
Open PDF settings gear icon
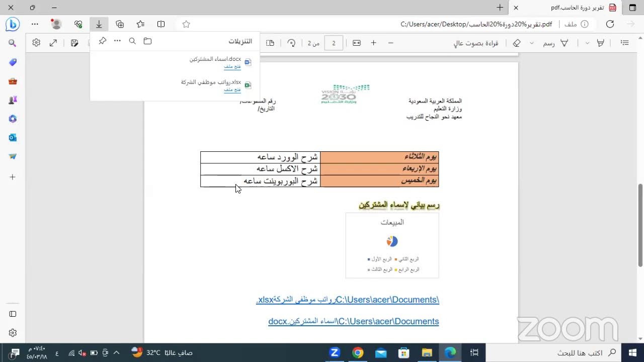click(x=36, y=43)
